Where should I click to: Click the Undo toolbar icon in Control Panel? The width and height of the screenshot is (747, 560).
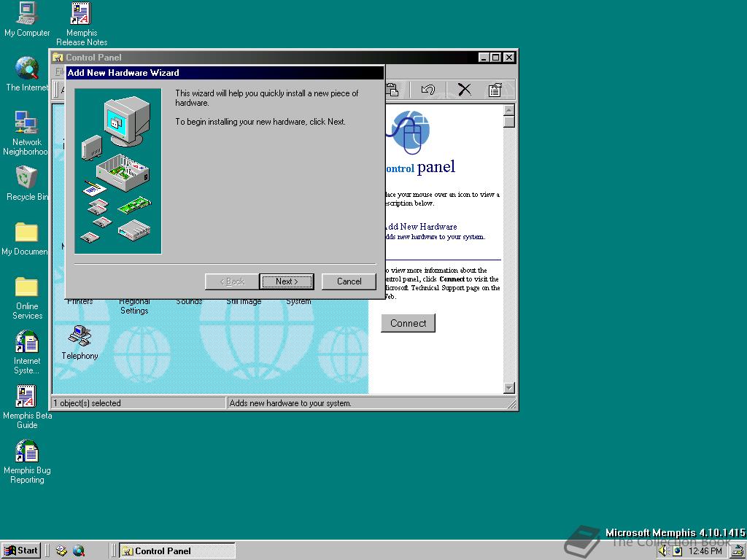(x=427, y=90)
